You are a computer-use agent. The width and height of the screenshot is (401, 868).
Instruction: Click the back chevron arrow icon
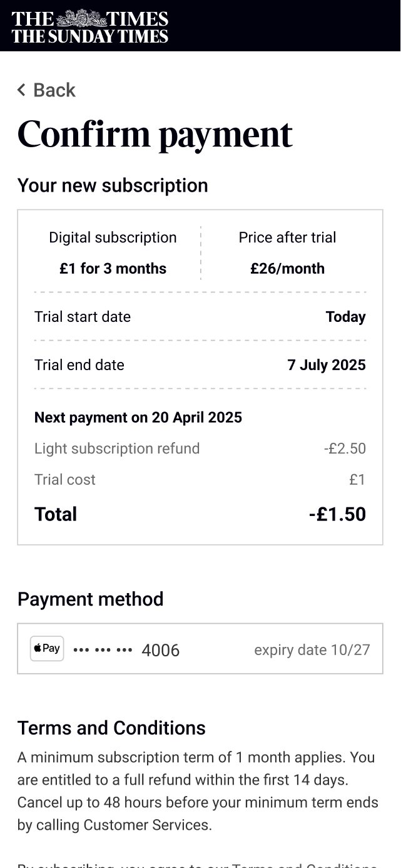click(x=21, y=90)
